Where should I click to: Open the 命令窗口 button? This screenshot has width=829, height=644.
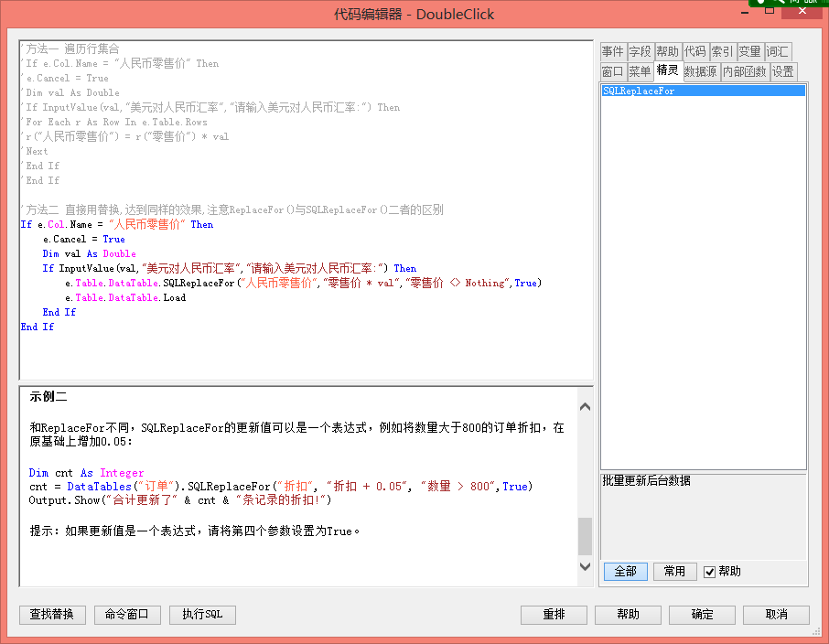point(127,615)
